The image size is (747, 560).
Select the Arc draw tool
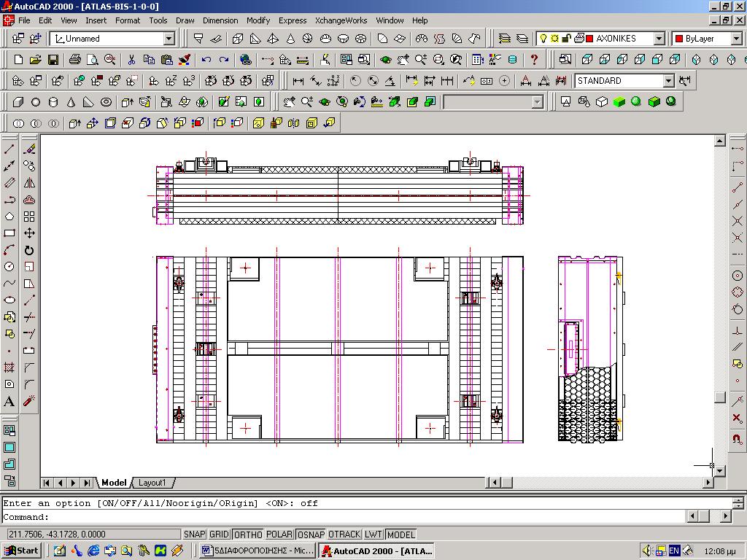[x=9, y=250]
